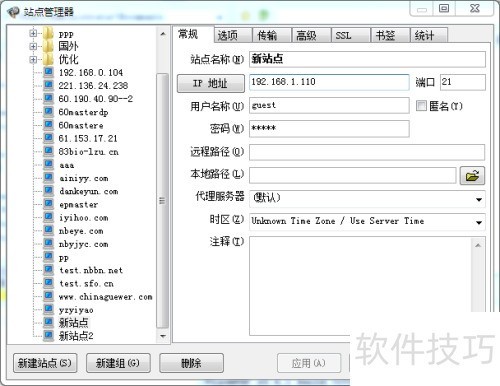The image size is (500, 386).
Task: Open the 传输 tab
Action: 272,35
